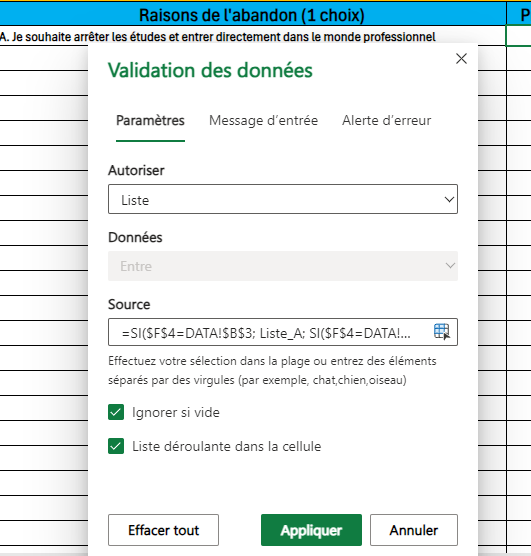Open the Autoriser dropdown showing Liste
The height and width of the screenshot is (556, 531).
click(283, 199)
